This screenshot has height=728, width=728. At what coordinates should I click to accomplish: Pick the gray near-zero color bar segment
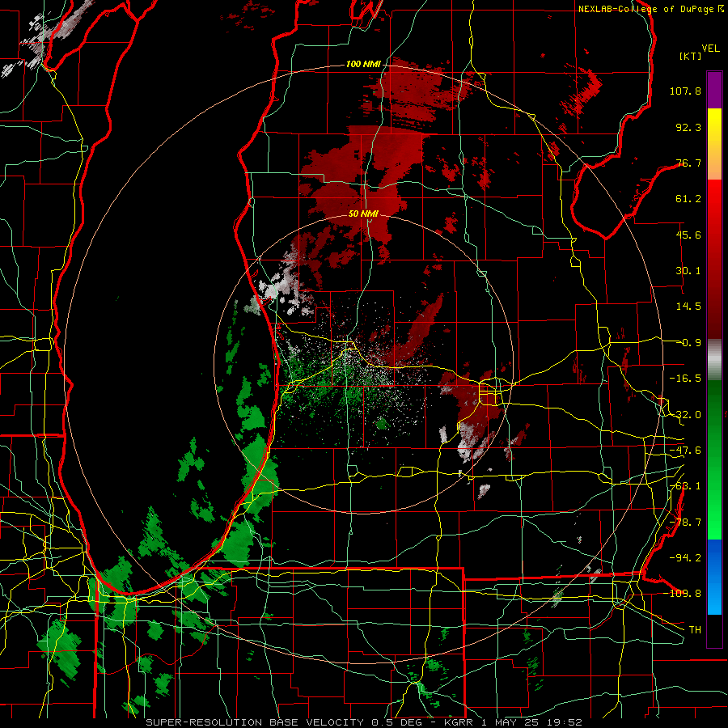point(714,360)
